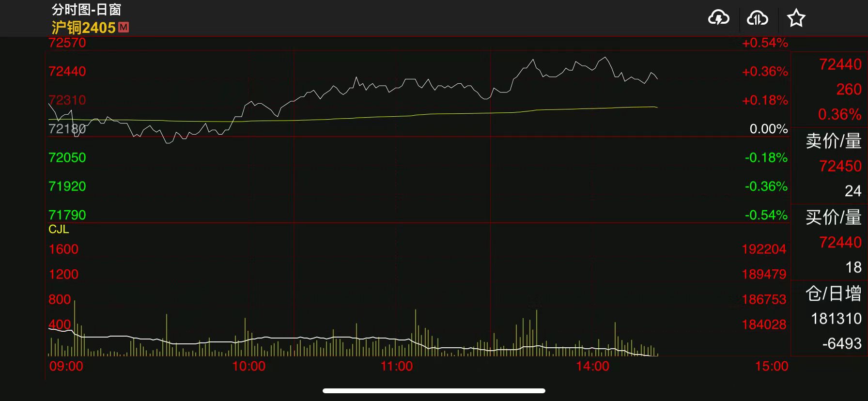Screen dimensions: 868x401
Task: Select the CJL volume indicator label
Action: (59, 229)
